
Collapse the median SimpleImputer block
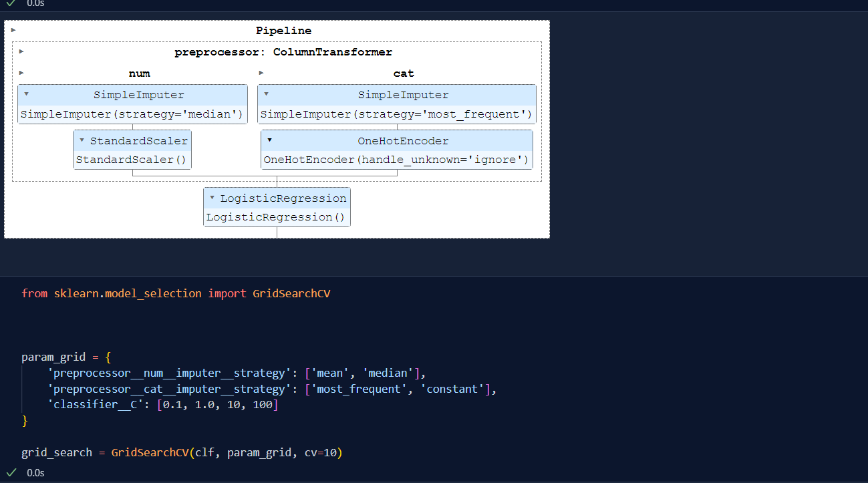26,94
